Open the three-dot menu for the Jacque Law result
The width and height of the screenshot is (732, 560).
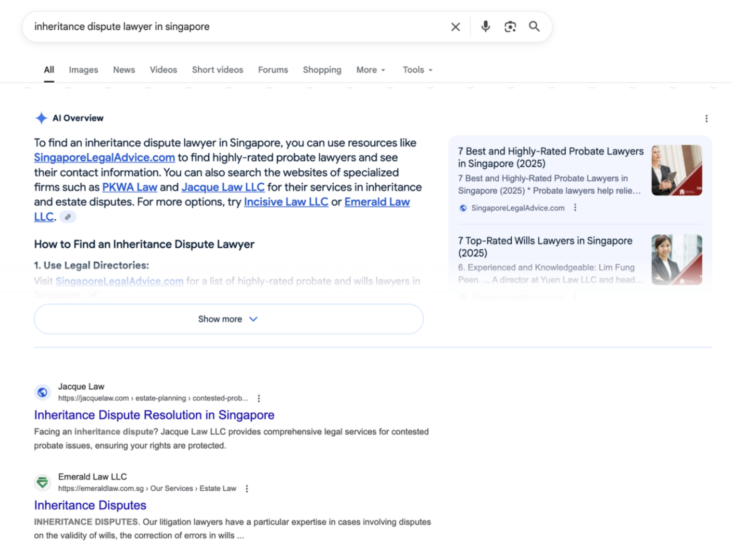[x=259, y=398]
